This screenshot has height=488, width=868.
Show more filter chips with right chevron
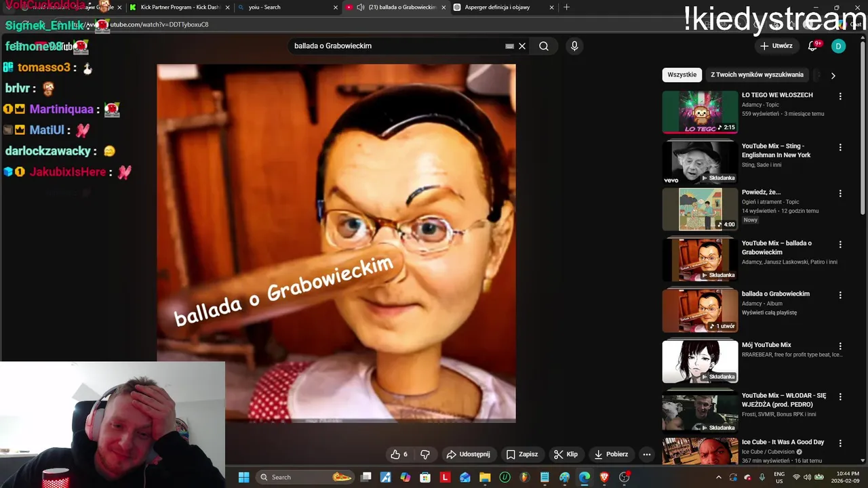tap(833, 75)
